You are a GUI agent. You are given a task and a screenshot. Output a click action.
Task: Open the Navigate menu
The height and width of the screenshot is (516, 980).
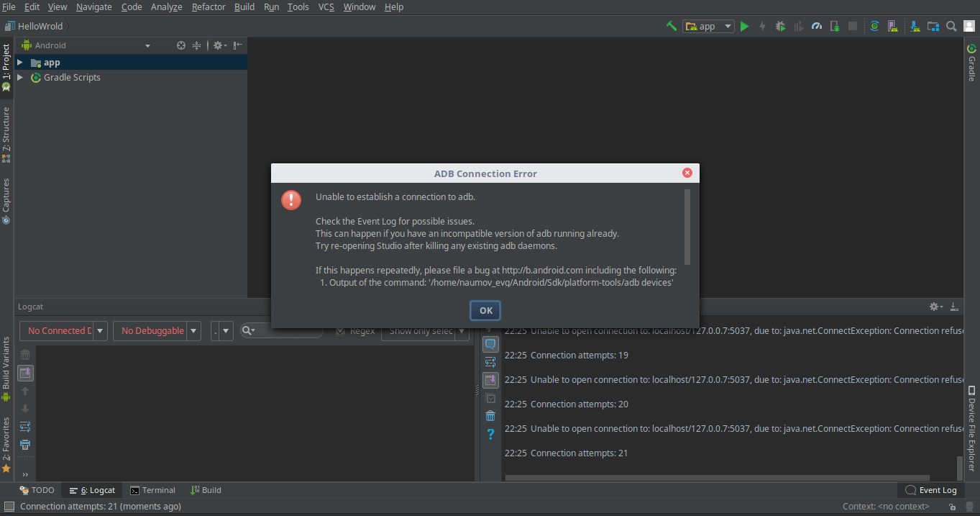[x=93, y=6]
